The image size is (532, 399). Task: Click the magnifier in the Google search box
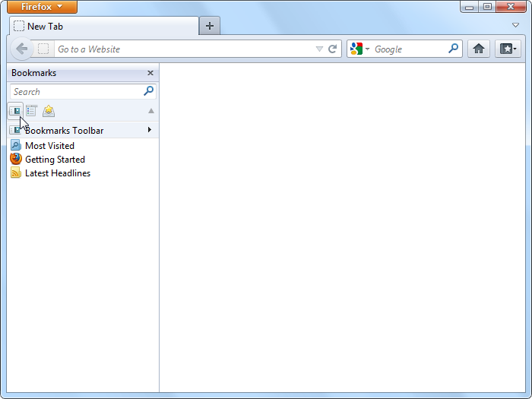pyautogui.click(x=454, y=49)
